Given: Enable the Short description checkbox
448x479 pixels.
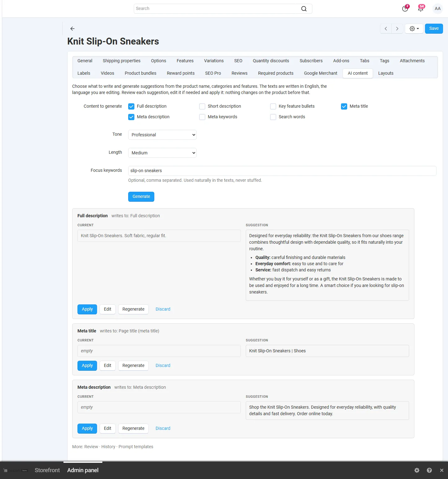Looking at the screenshot, I should (202, 106).
